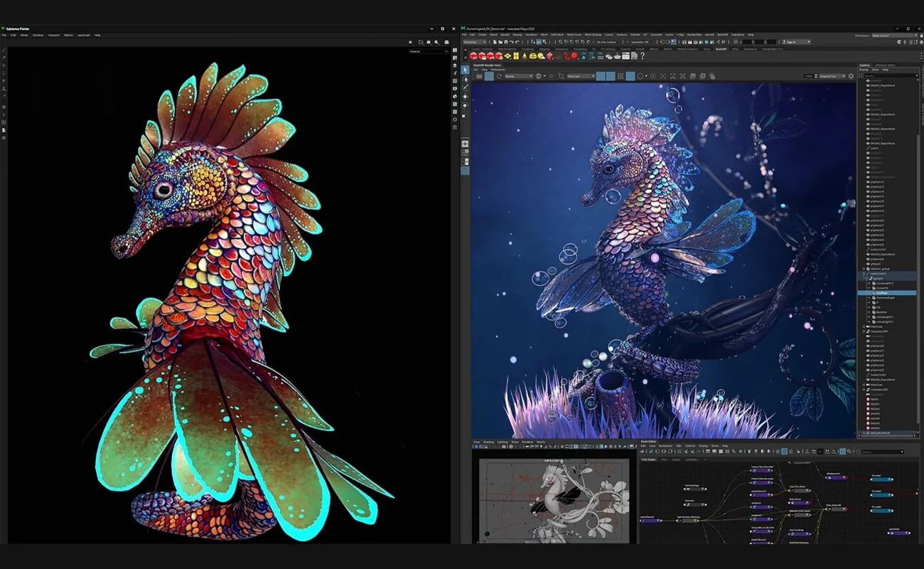Toggle the grid icon in Redshift Render View toolbar

click(621, 76)
